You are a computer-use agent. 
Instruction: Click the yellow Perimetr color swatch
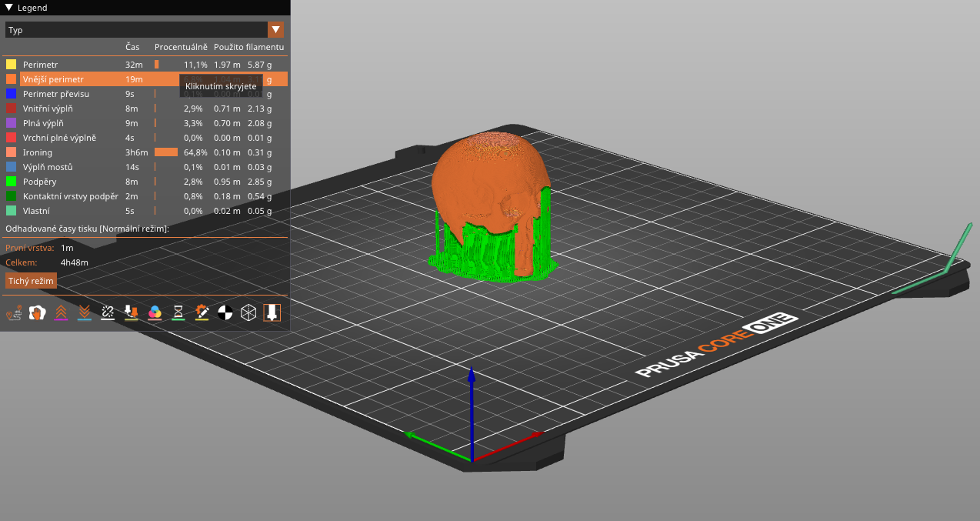12,65
